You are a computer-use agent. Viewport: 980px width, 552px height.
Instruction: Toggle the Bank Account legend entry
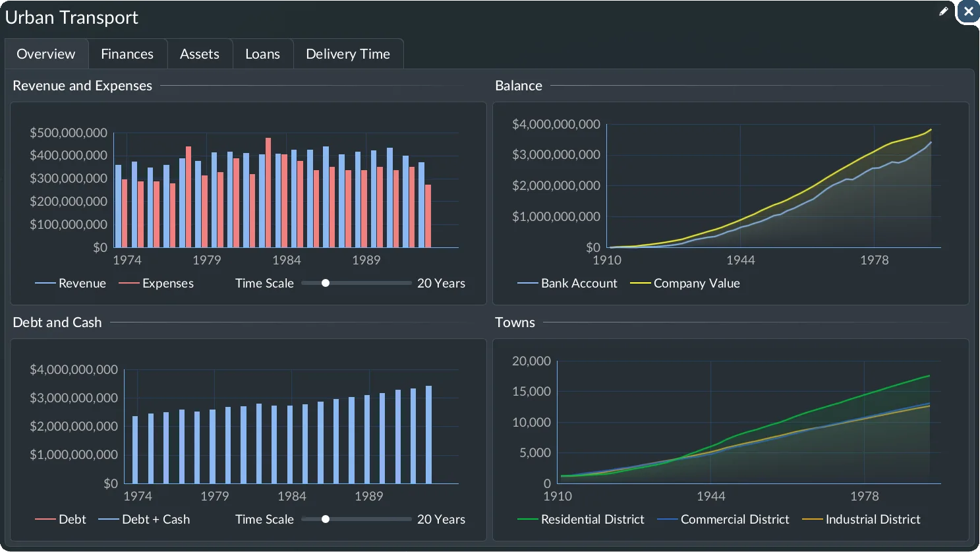[567, 283]
